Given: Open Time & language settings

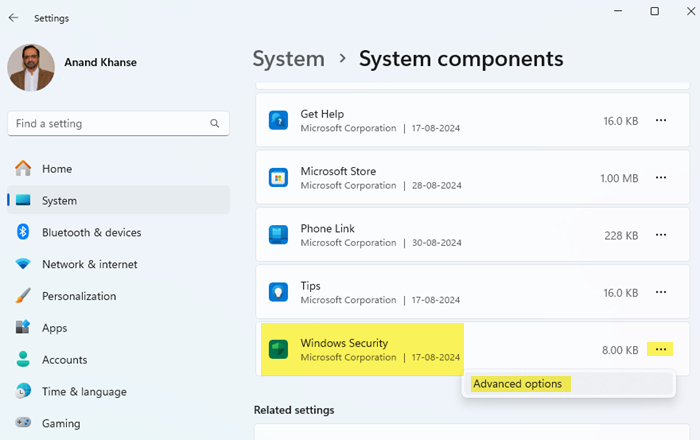Looking at the screenshot, I should tap(84, 392).
